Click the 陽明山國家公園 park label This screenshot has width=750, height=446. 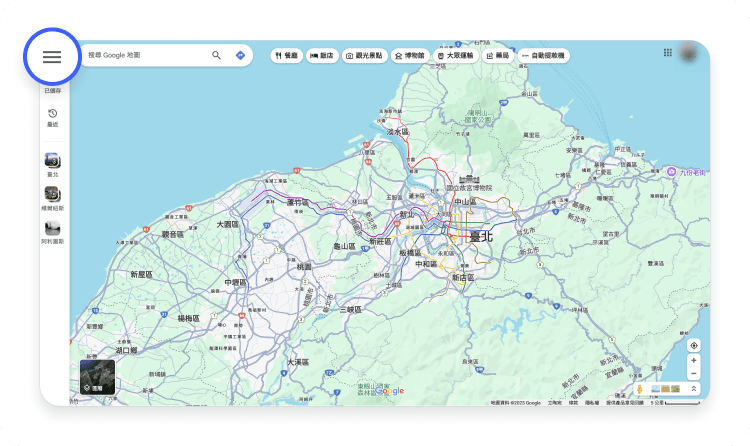[477, 116]
